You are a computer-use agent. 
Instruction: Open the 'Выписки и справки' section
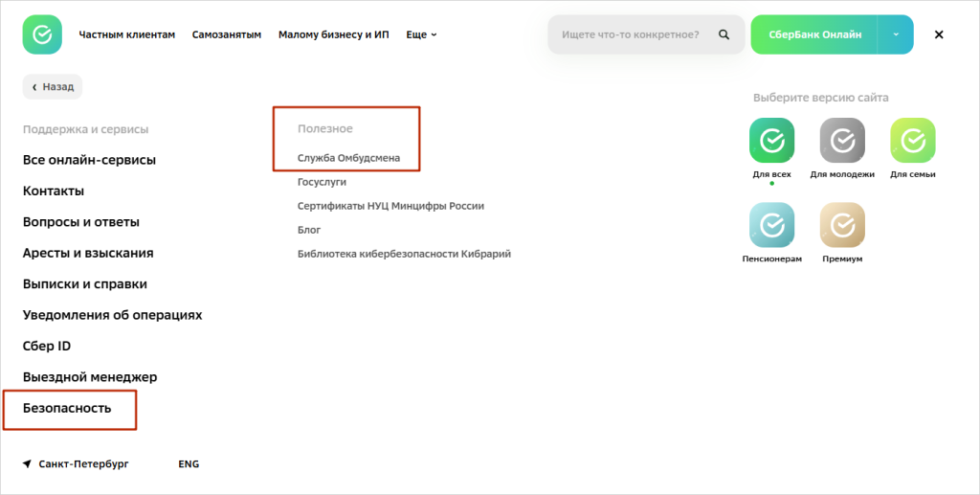point(85,283)
